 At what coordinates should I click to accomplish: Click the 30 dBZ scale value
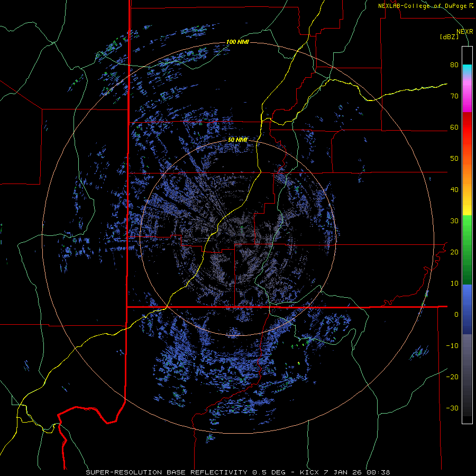pos(454,221)
